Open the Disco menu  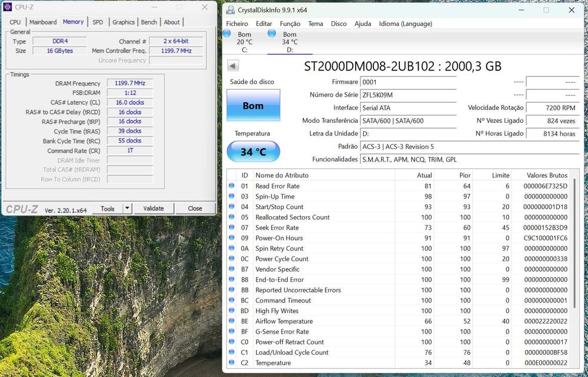point(339,23)
